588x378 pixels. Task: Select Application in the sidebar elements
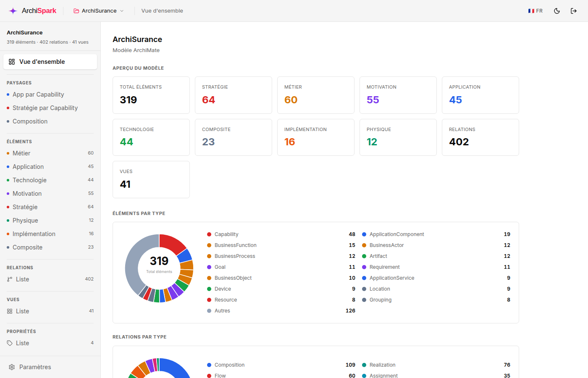pos(50,167)
